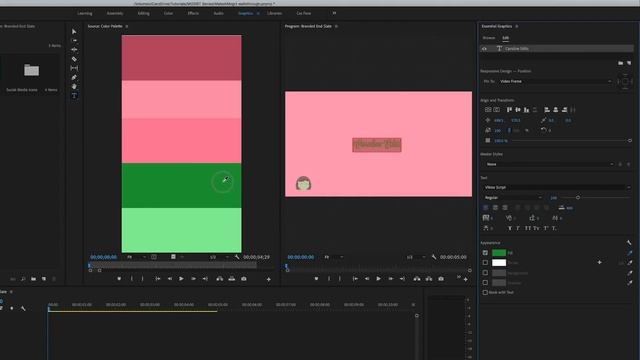
Task: Click the white Stroke color swatch
Action: click(x=499, y=263)
